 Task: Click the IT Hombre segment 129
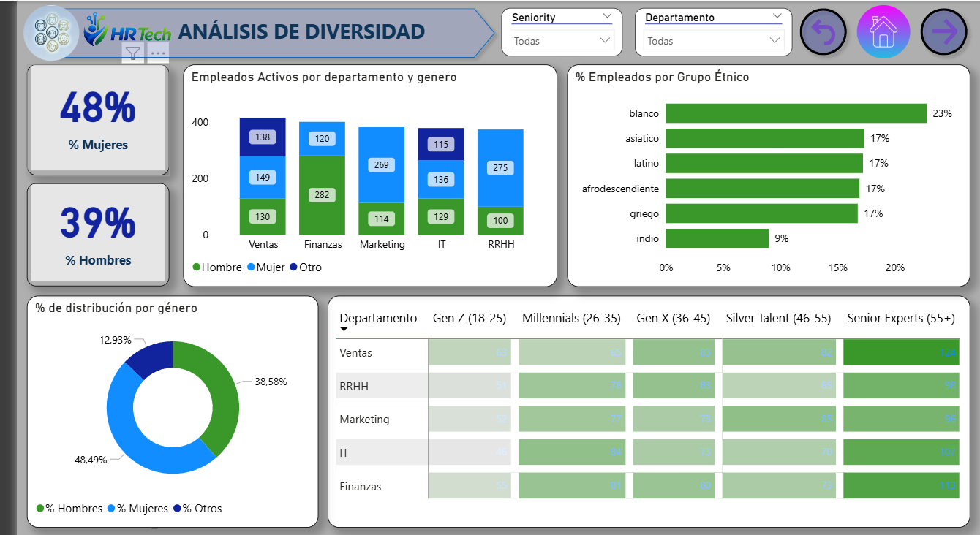tap(441, 216)
